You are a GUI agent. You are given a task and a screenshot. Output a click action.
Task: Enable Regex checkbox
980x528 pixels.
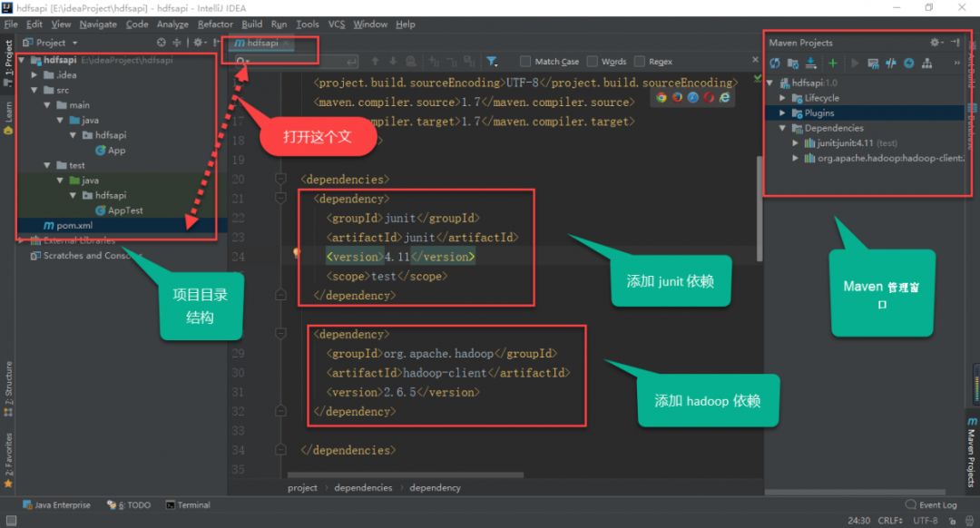639,61
